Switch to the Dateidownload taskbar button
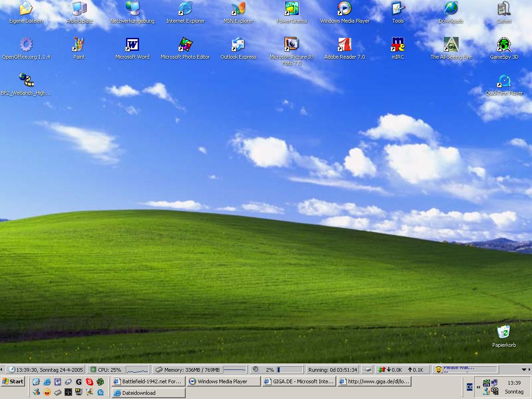This screenshot has height=399, width=532. pos(149,393)
